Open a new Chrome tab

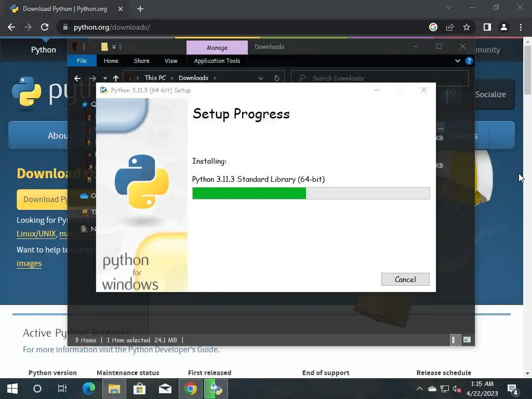pos(140,9)
